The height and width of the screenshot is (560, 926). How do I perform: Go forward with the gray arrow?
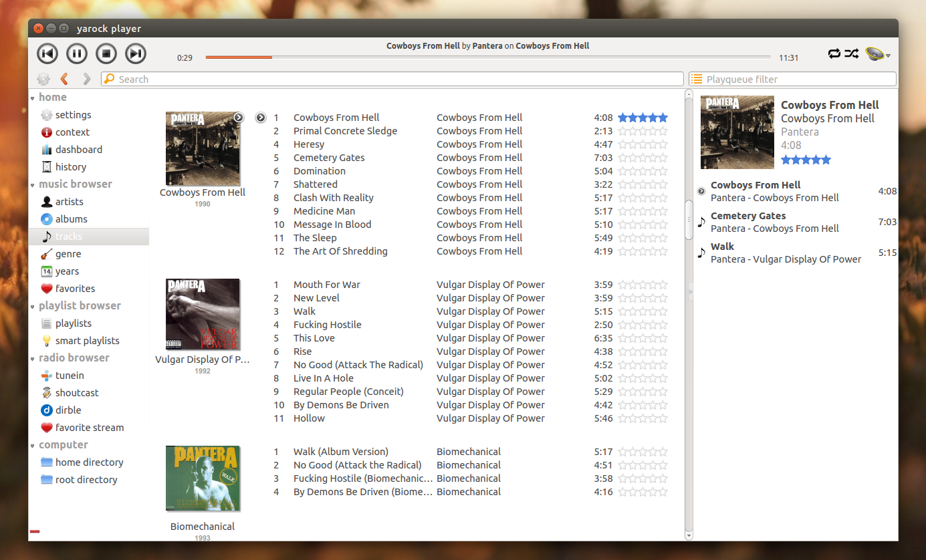click(86, 79)
